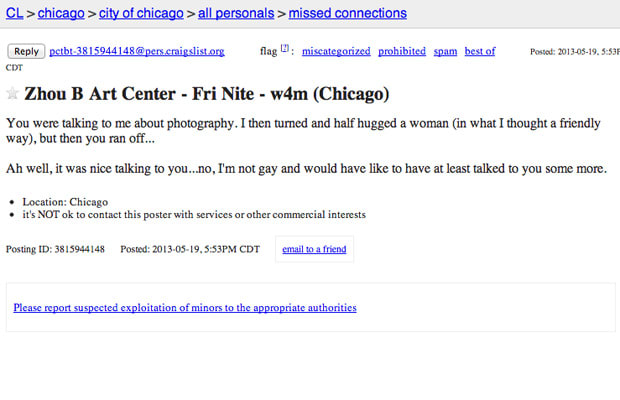
Task: Click the paragraph about talking photography
Action: [x=303, y=131]
